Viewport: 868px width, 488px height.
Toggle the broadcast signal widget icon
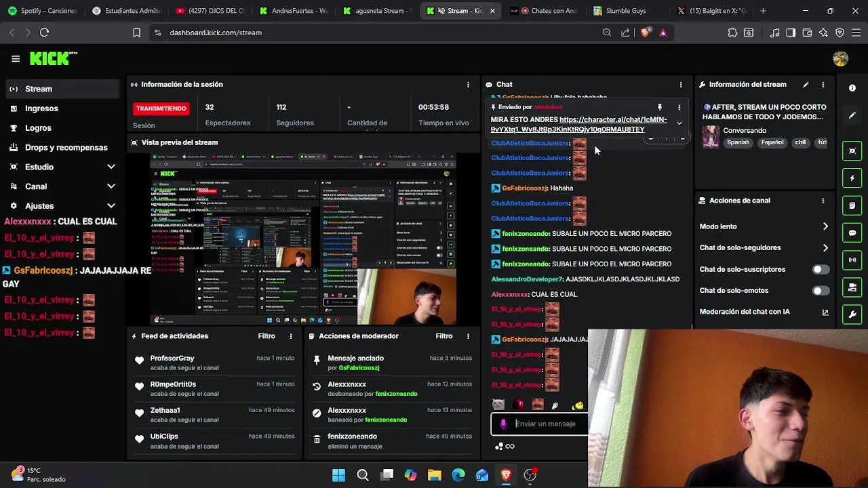point(852,260)
